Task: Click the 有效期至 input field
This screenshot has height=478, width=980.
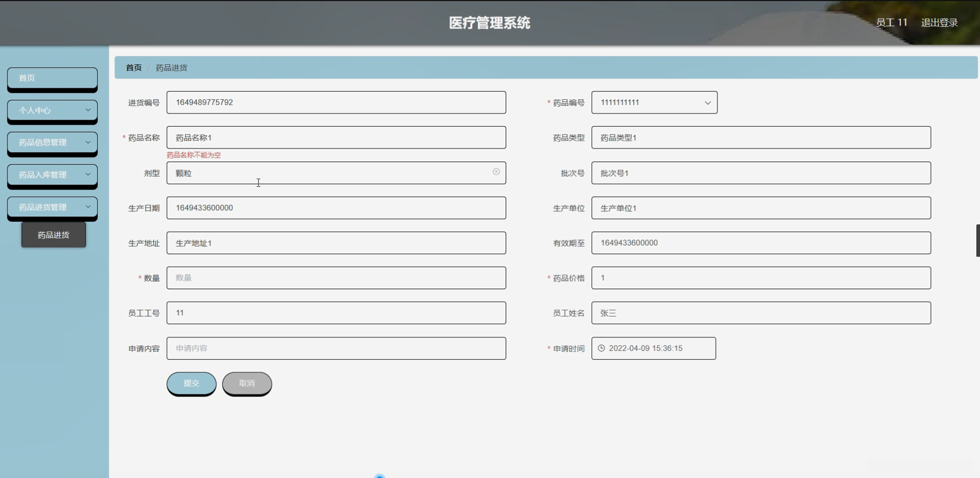Action: point(761,243)
